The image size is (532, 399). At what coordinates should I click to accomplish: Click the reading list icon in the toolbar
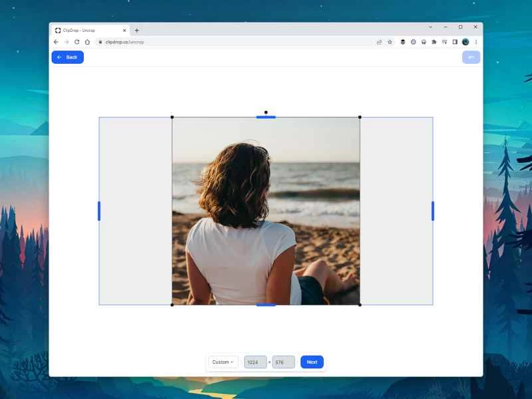[x=444, y=42]
